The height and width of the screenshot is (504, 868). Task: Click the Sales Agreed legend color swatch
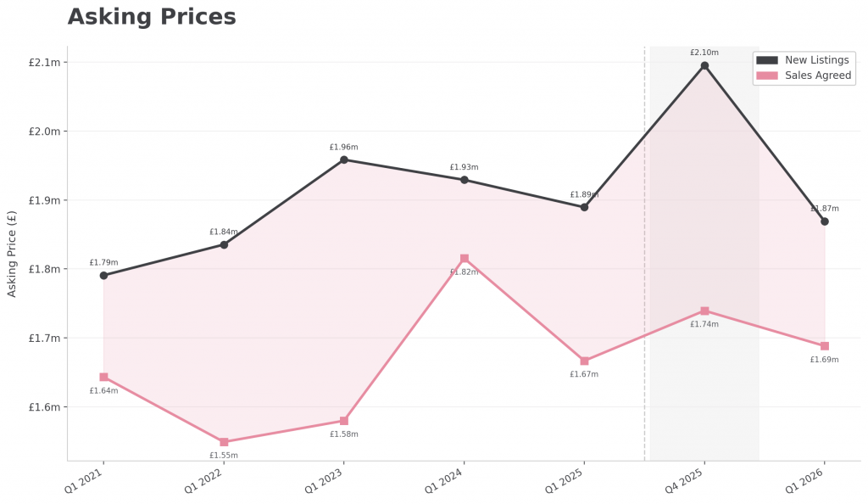point(767,76)
